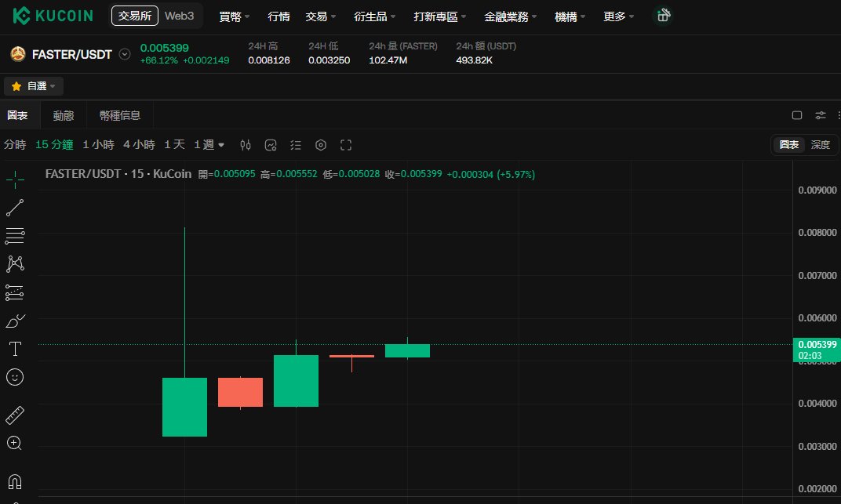
Task: Expand the 1週 interval dropdown
Action: 209,145
